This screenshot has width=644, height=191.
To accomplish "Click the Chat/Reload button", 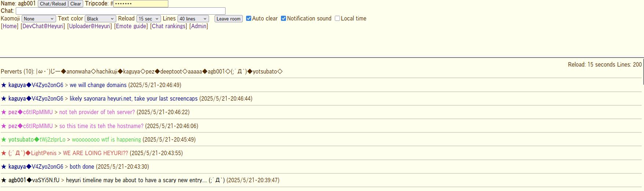I will tap(53, 4).
